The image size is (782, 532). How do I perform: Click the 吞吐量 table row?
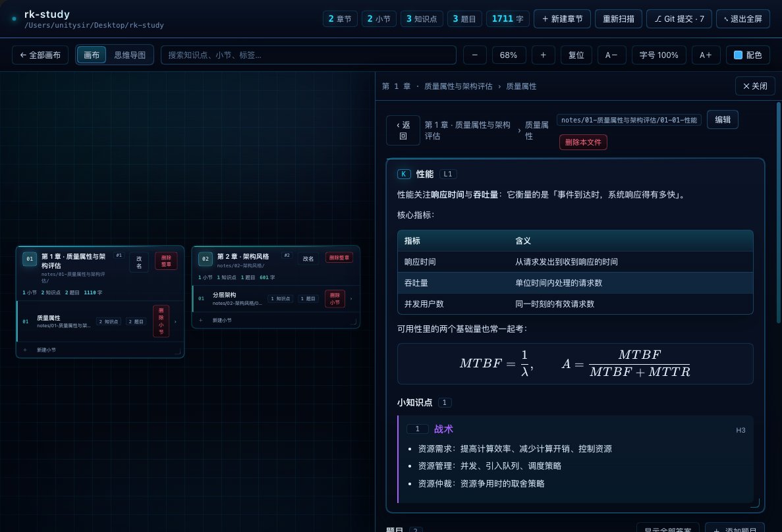tap(575, 282)
